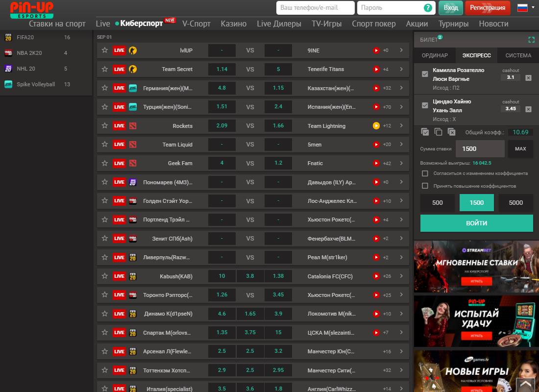The width and height of the screenshot is (539, 392).
Task: Click select-all bets icon in slip
Action: coord(425,132)
